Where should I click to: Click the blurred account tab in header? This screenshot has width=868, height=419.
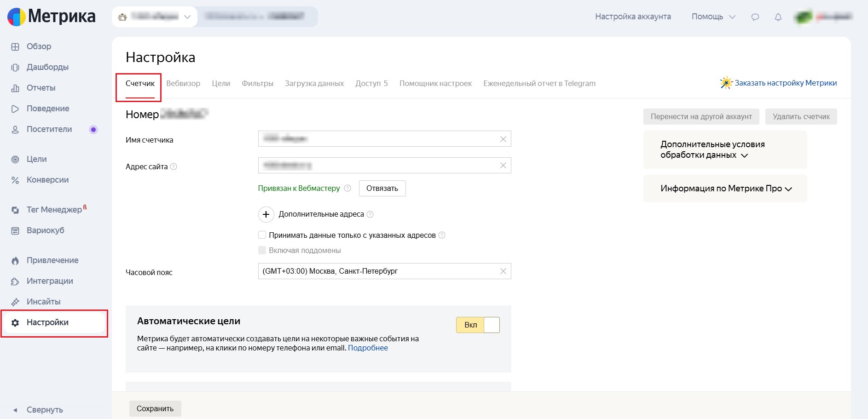(x=257, y=17)
